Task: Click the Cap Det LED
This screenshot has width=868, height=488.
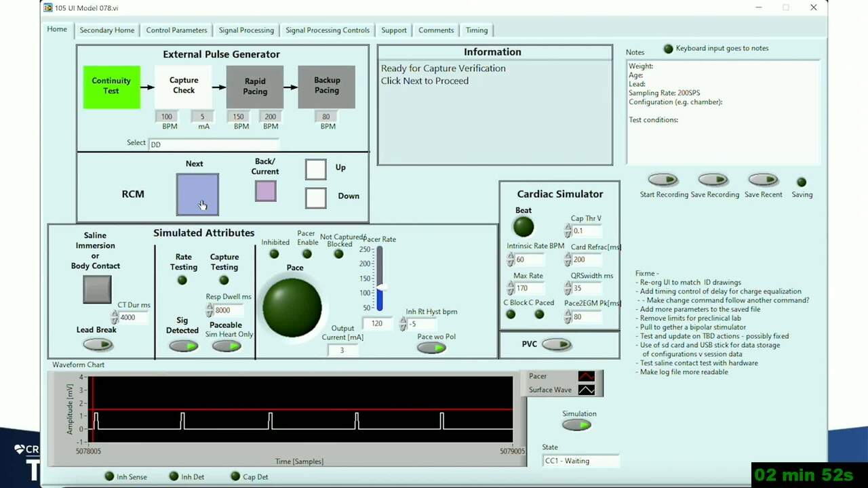Action: coord(235,476)
